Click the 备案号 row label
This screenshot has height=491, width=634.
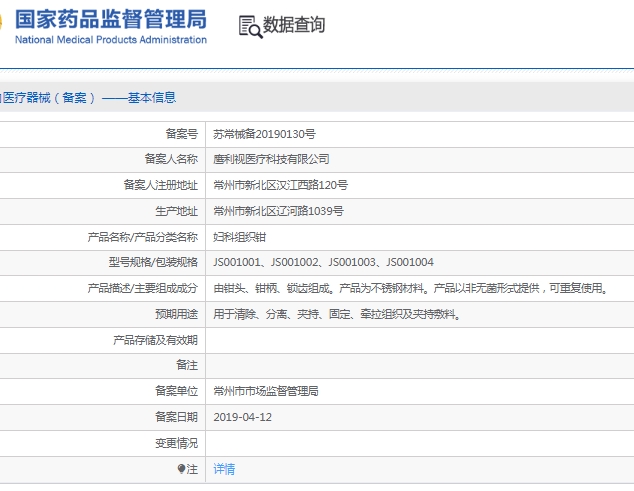pos(182,134)
